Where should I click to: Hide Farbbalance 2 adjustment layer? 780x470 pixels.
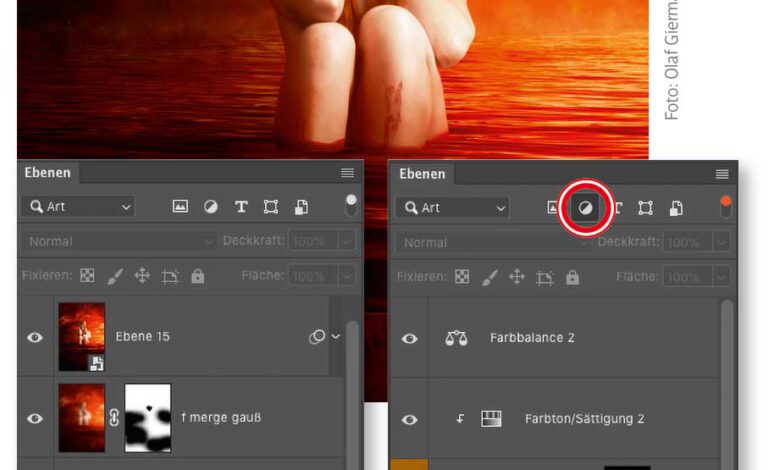[x=409, y=339]
